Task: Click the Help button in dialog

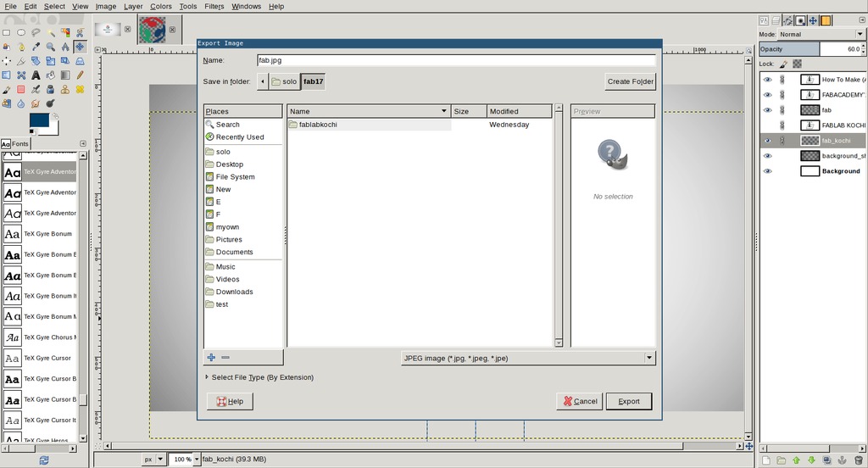Action: pyautogui.click(x=230, y=402)
